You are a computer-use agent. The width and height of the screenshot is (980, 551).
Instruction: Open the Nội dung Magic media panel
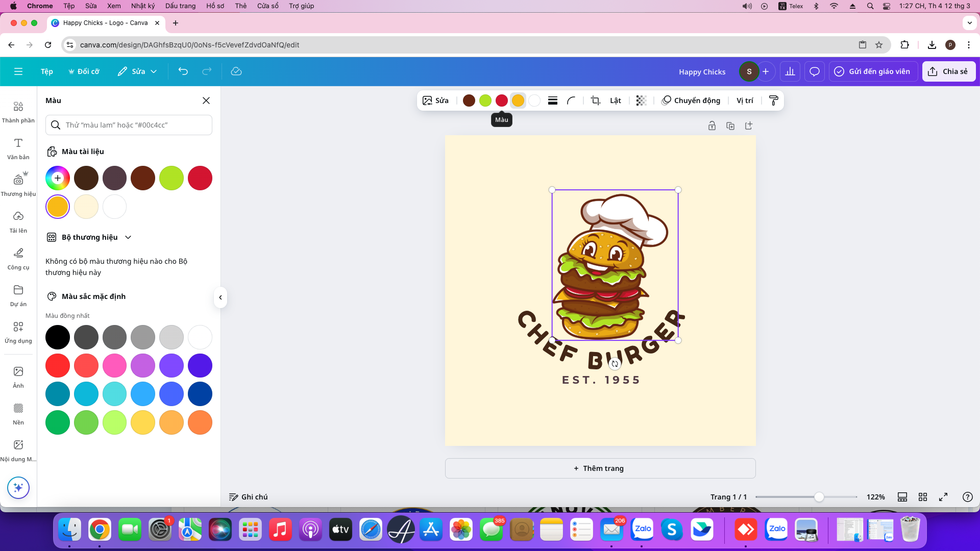[18, 450]
